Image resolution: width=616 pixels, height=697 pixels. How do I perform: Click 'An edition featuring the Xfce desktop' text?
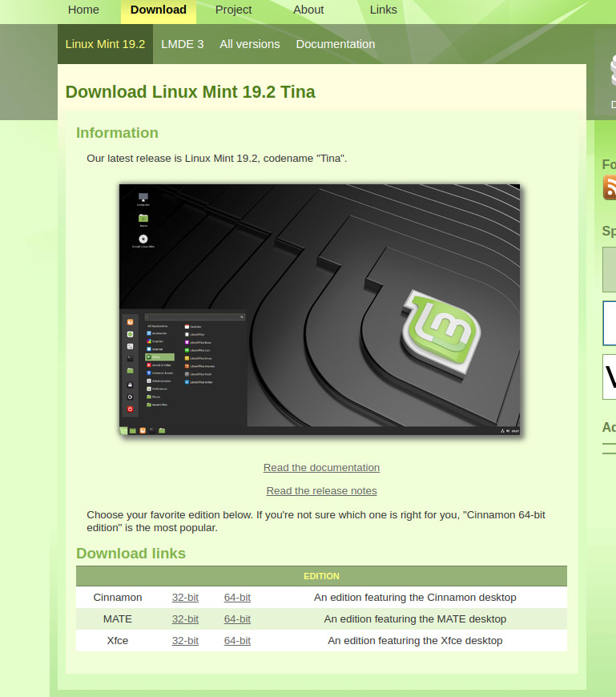pos(415,641)
